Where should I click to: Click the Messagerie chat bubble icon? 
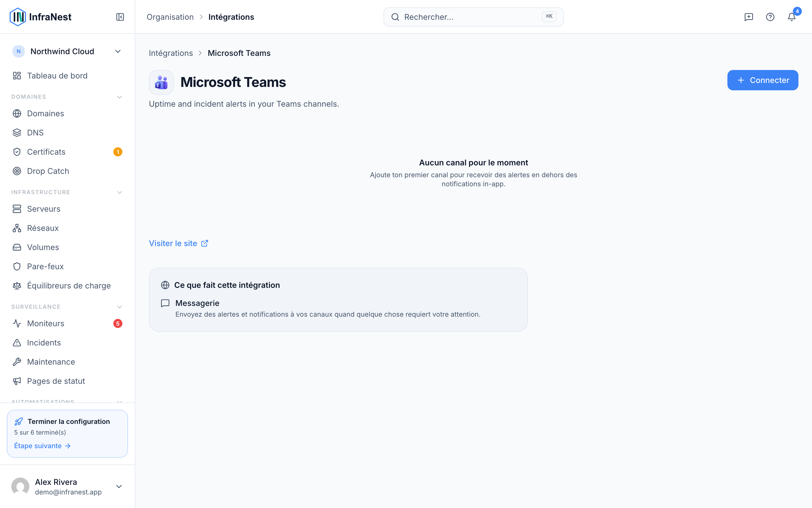[x=165, y=303]
